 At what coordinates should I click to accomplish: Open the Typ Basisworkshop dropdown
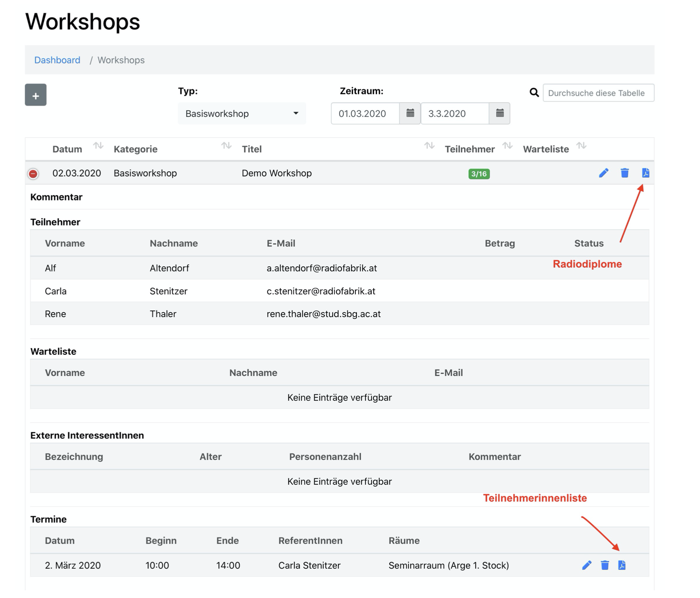242,113
